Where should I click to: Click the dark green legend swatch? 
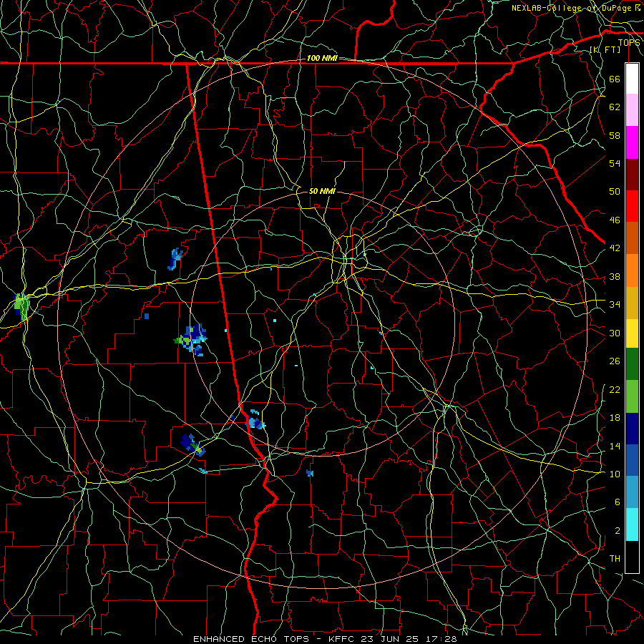(632, 364)
